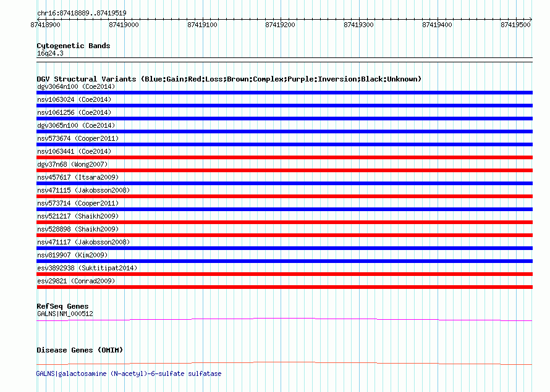Open variant nsv573714 (Cooper2011) label
550x392 pixels.
tap(78, 203)
